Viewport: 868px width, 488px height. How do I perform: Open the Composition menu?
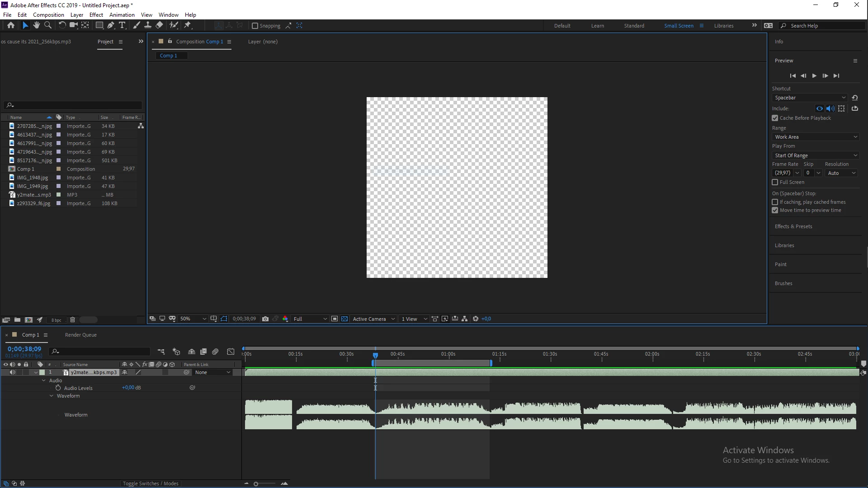[48, 14]
